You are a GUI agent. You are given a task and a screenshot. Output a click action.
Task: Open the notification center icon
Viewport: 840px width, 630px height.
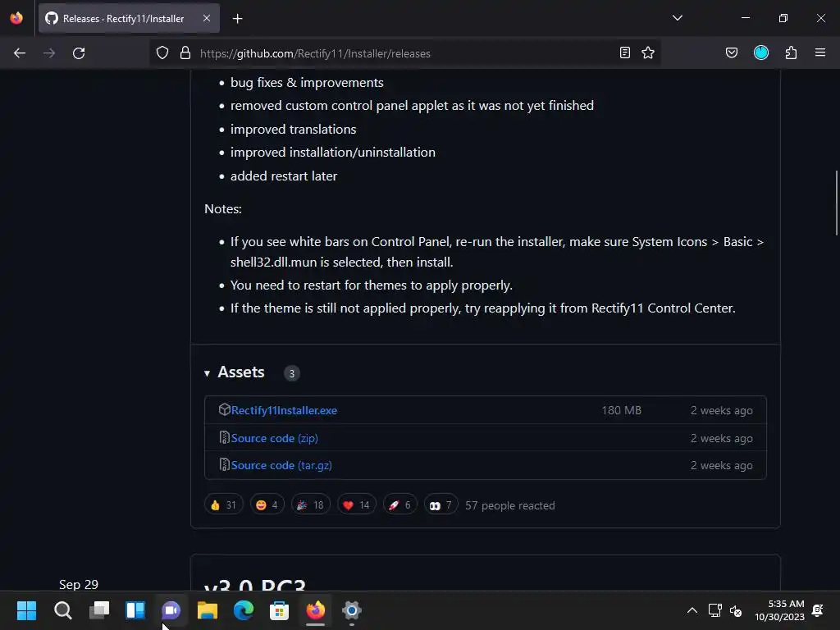tap(818, 610)
